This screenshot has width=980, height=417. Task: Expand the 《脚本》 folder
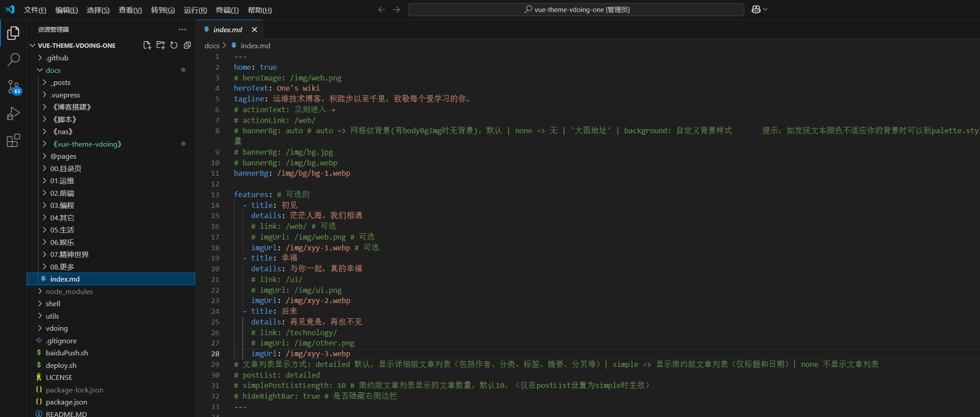111,119
